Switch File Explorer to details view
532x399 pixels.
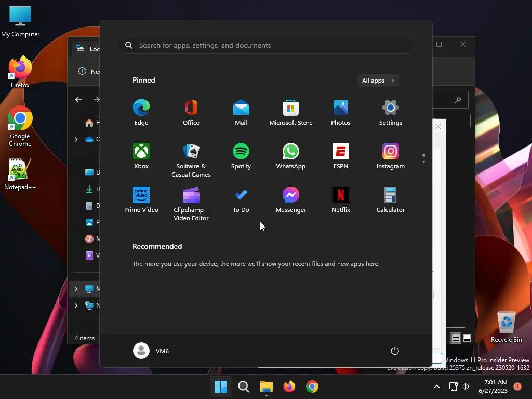tap(456, 338)
